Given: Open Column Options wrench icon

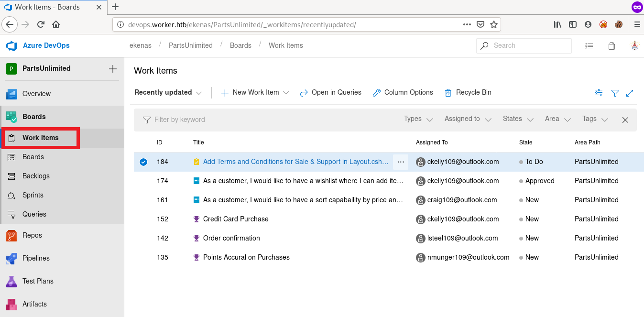Looking at the screenshot, I should click(377, 93).
